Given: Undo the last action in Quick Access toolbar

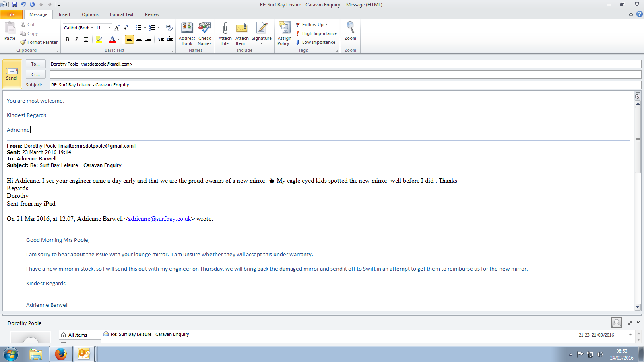Looking at the screenshot, I should coord(23,4).
